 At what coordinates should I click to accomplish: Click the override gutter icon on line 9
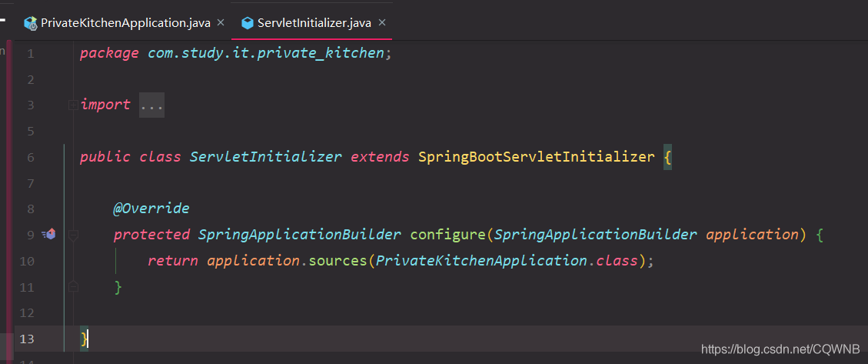click(x=48, y=235)
